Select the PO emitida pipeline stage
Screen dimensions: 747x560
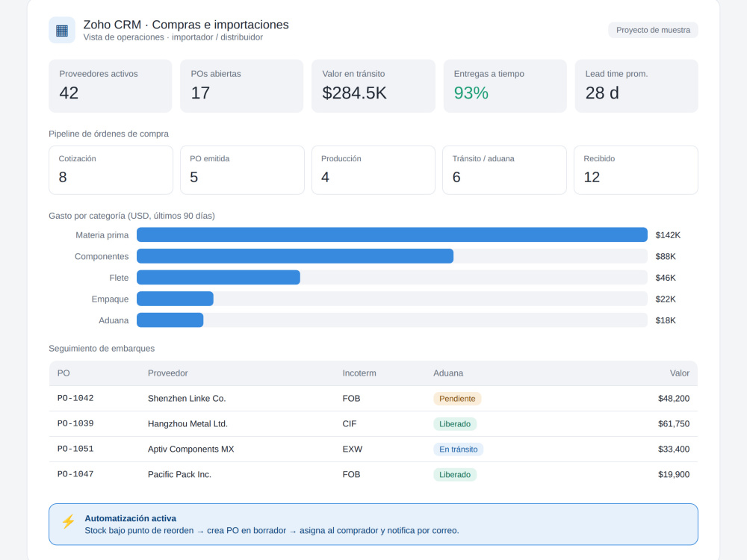pyautogui.click(x=242, y=170)
